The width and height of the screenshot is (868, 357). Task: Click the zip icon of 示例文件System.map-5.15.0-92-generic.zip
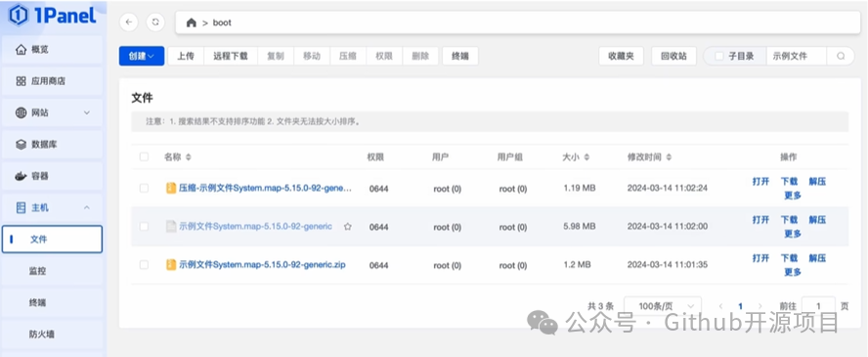click(x=171, y=264)
